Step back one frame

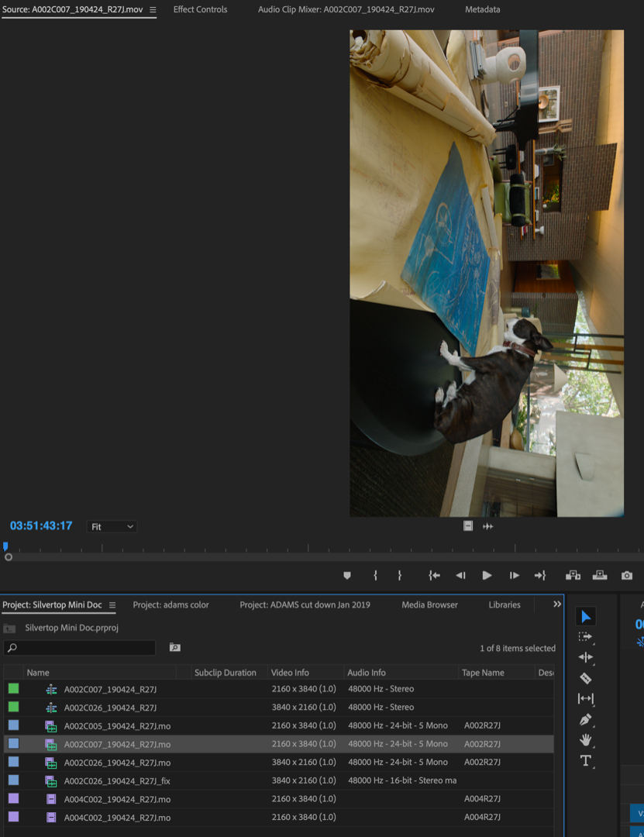460,575
